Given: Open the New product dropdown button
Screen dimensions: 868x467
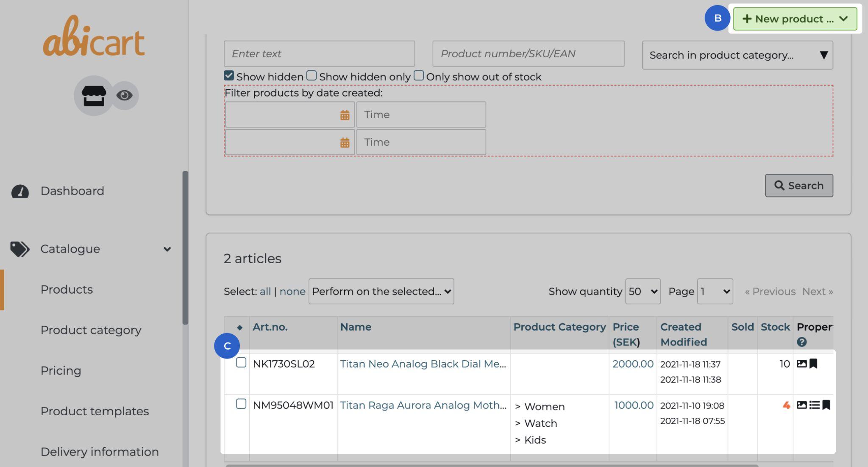Looking at the screenshot, I should click(x=795, y=19).
